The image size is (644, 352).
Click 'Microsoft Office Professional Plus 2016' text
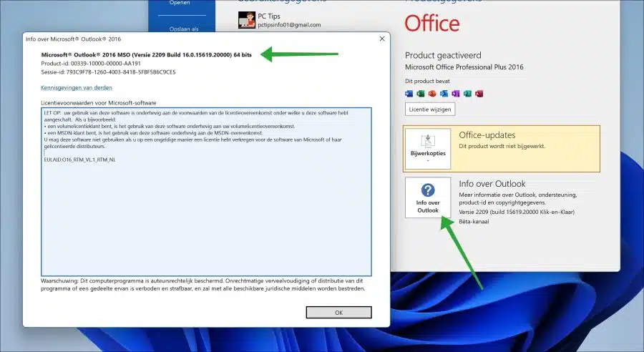(x=464, y=67)
